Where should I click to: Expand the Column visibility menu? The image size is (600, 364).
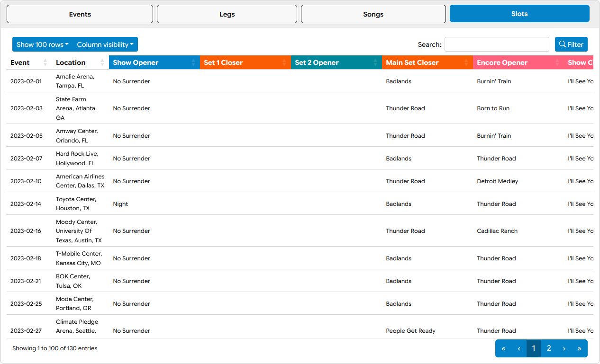tap(105, 44)
